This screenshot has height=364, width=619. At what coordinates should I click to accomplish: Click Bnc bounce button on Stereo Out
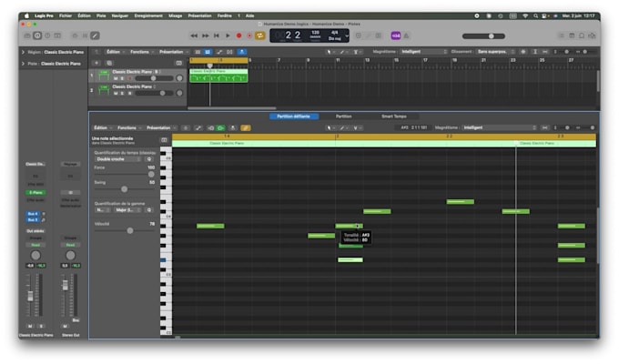click(x=76, y=320)
